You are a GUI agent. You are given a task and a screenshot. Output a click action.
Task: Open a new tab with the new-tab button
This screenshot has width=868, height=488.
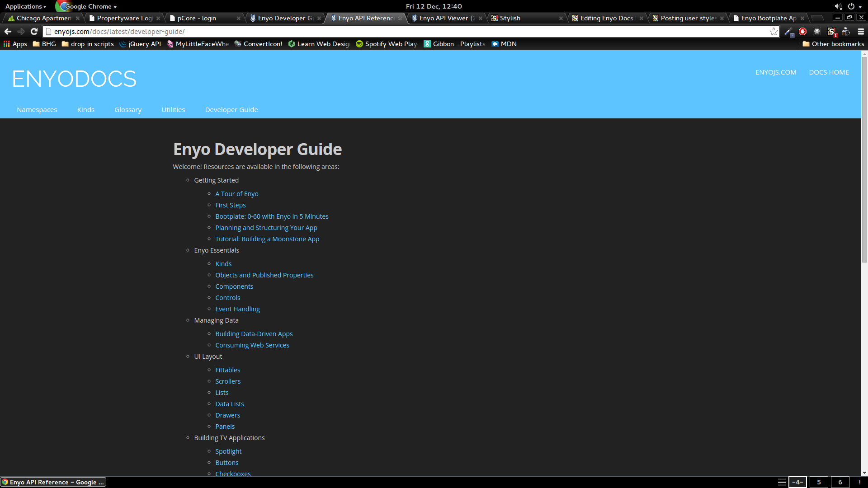click(816, 18)
